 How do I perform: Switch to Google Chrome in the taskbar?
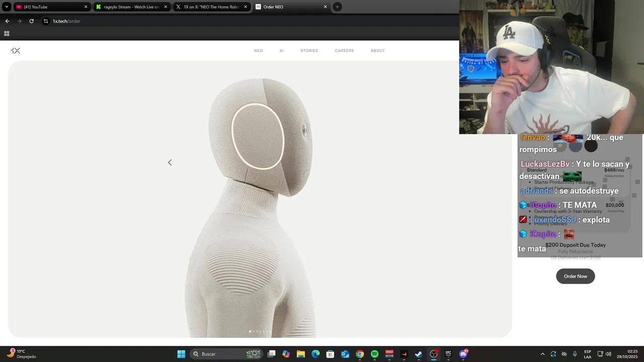360,354
